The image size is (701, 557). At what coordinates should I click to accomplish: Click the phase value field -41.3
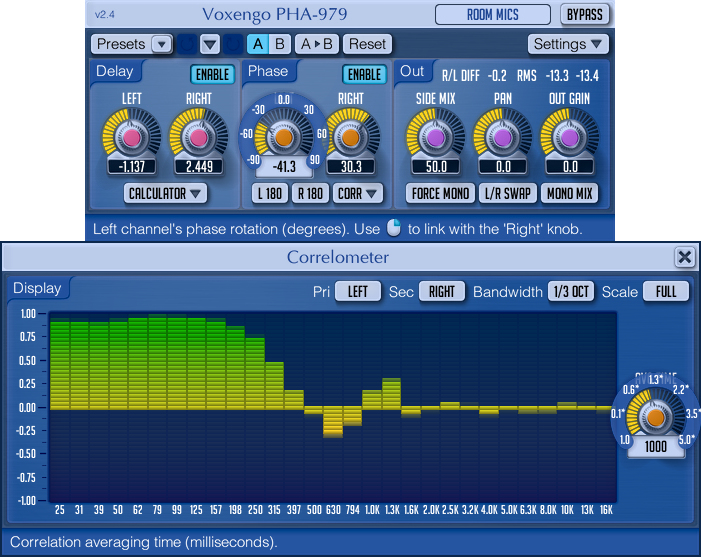click(284, 167)
